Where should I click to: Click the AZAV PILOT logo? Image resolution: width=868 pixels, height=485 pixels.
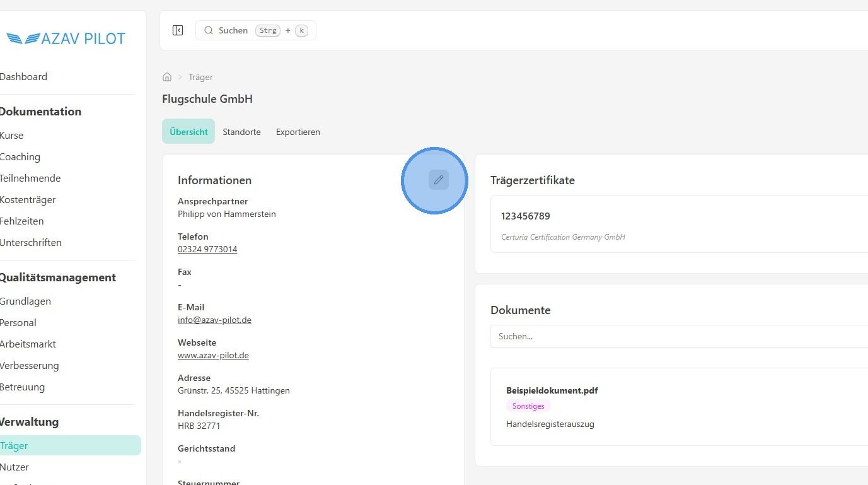coord(66,38)
